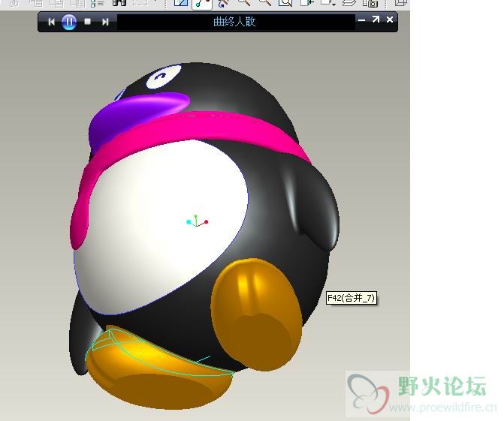504x421 pixels.
Task: Stop the currently playing song
Action: [x=87, y=22]
